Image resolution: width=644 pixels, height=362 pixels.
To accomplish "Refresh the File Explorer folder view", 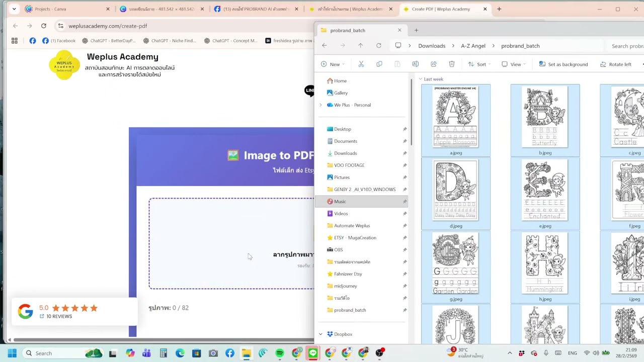I will (x=379, y=46).
